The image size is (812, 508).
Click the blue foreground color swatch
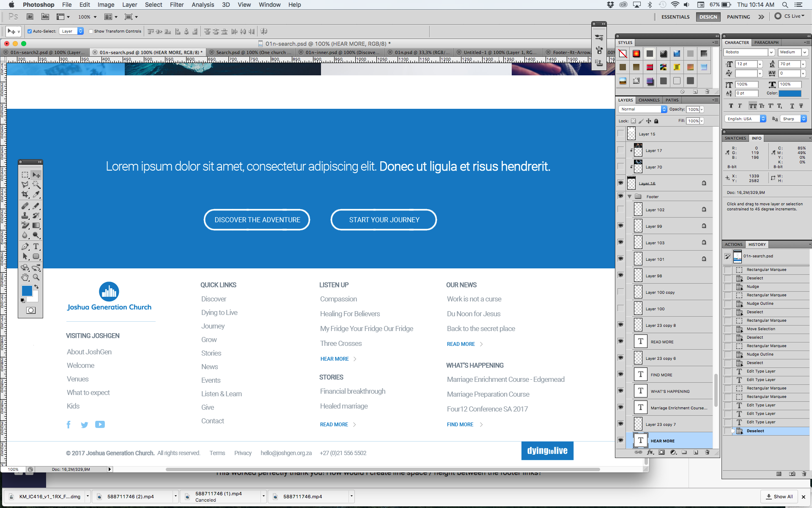(27, 290)
